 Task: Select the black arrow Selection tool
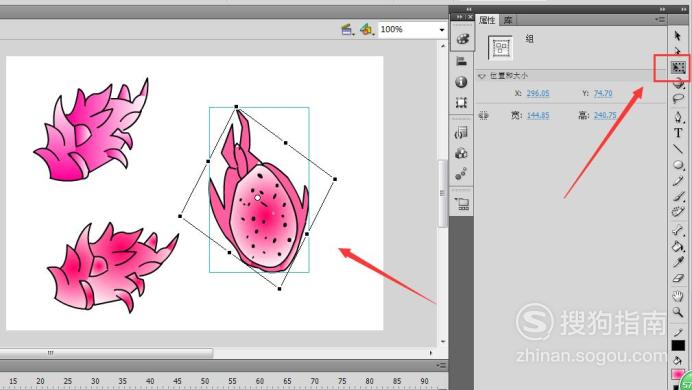click(677, 35)
